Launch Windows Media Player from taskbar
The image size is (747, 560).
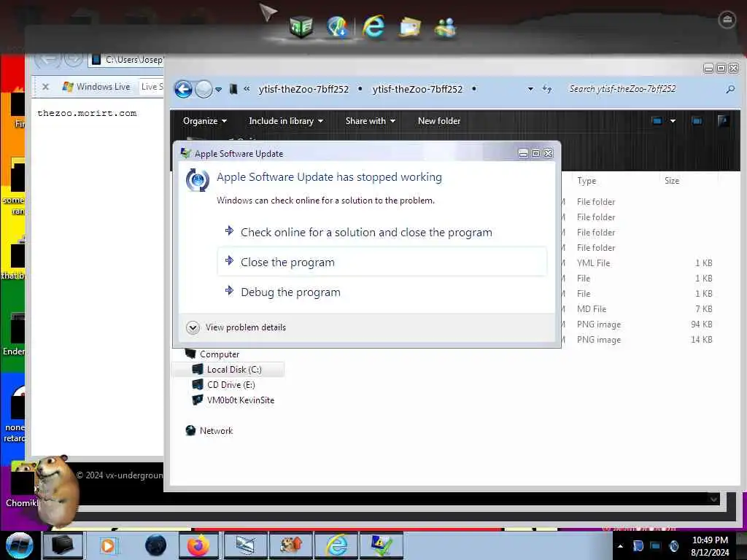108,545
